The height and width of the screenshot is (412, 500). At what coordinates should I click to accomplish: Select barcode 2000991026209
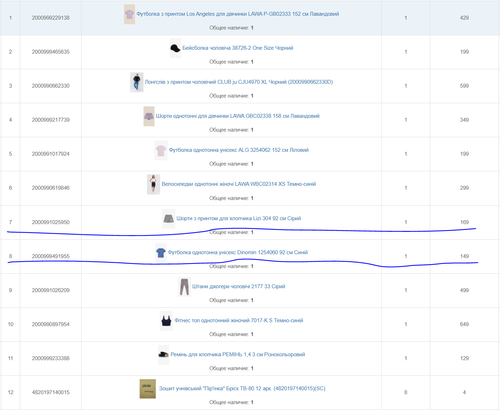click(x=51, y=290)
